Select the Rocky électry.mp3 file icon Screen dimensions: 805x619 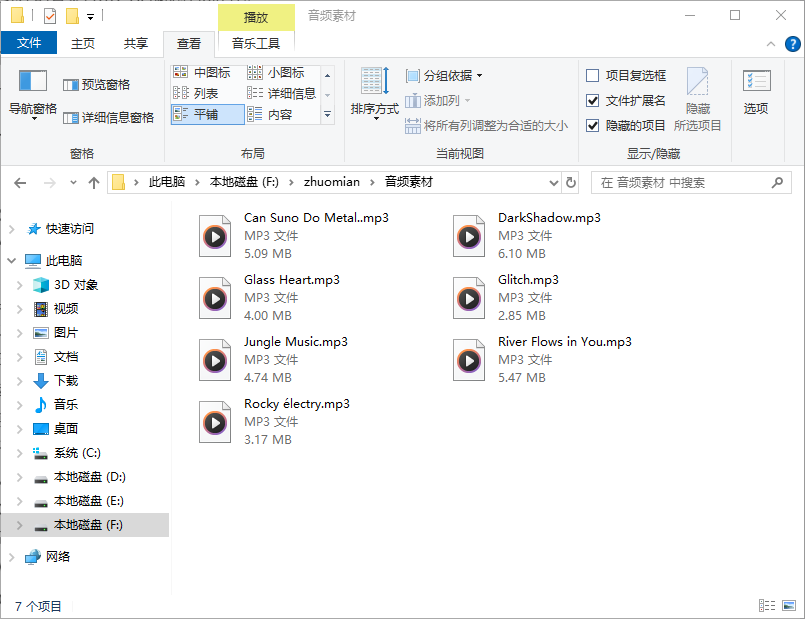[215, 422]
